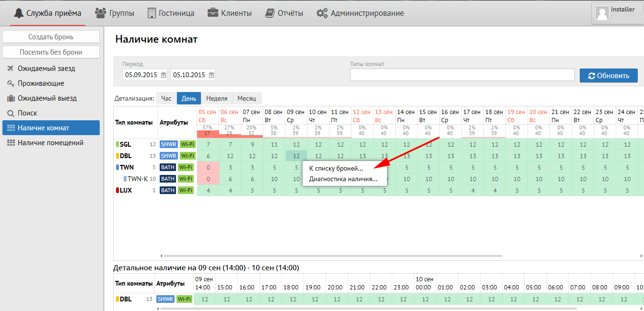Open the Administration gears icon (Администрирование)

322,13
